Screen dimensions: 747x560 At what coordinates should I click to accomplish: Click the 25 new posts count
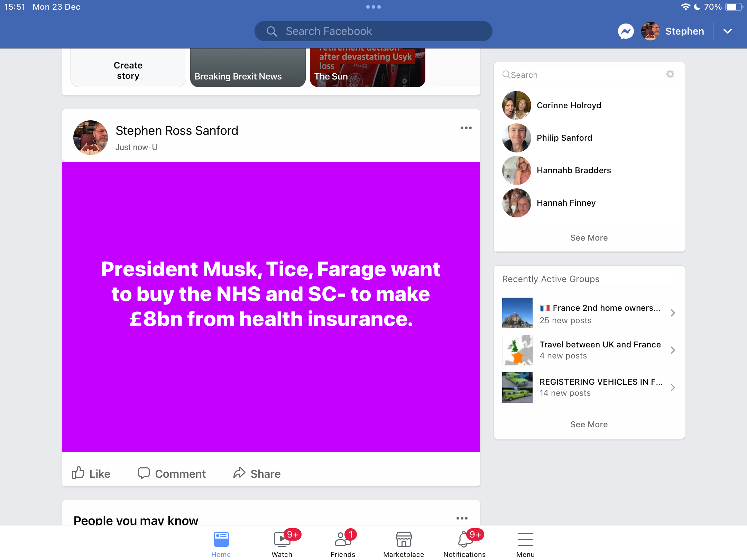click(x=565, y=320)
